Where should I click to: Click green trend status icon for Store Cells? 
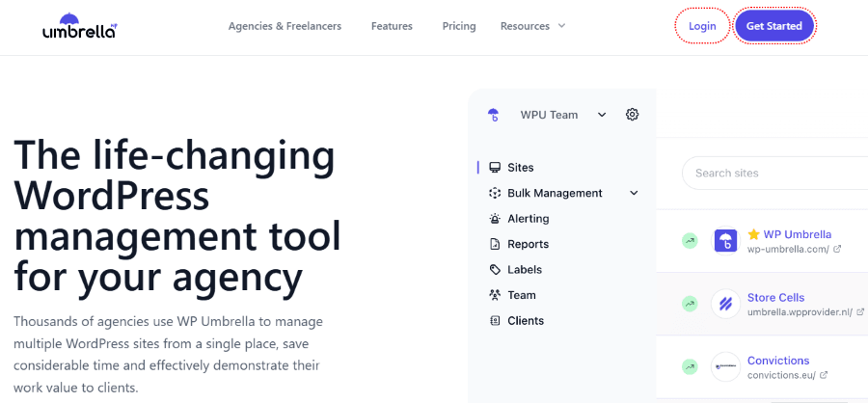(690, 304)
